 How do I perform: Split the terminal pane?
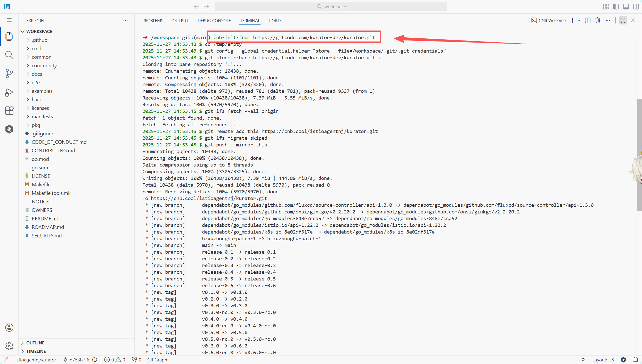pos(588,20)
